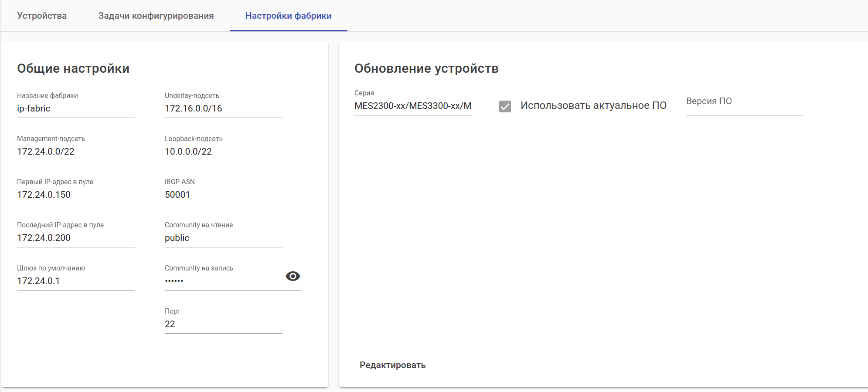
Task: Click the Редактировать button
Action: pos(392,365)
